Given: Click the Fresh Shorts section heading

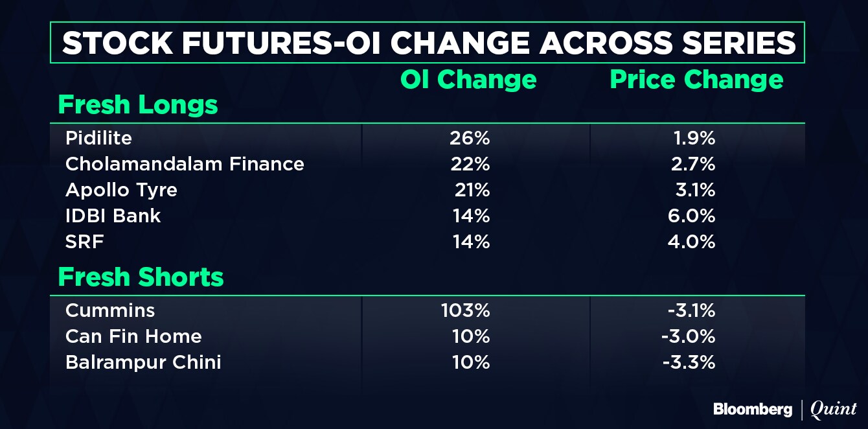Looking at the screenshot, I should (x=141, y=277).
